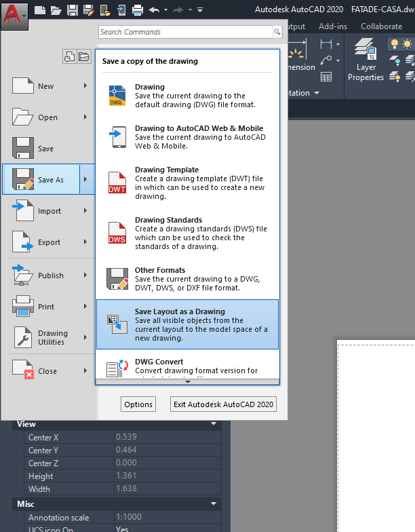Open the Collaborate ribbon tab
This screenshot has height=532, width=415.
coord(381,26)
